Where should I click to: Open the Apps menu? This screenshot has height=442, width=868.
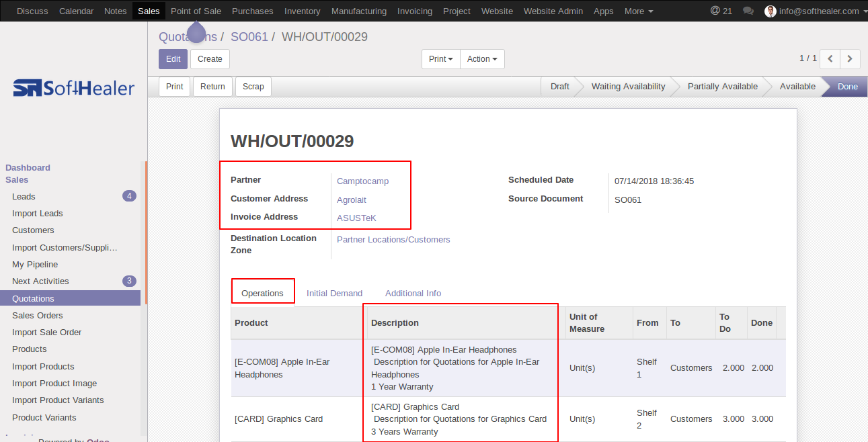coord(604,11)
